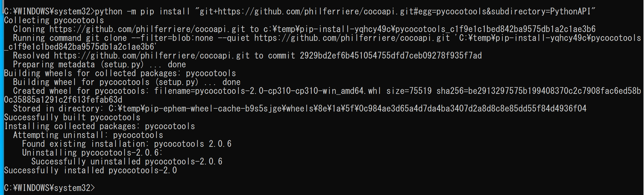This screenshot has width=644, height=195.
Task: Click the commit hash 2929bd2ef6b45...
Action: click(391, 55)
